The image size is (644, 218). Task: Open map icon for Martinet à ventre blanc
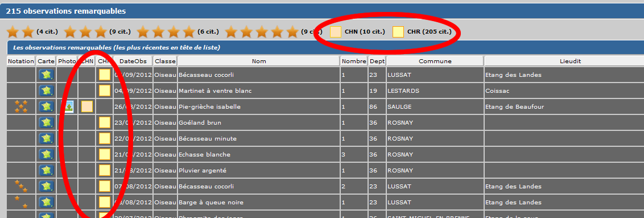(x=47, y=91)
